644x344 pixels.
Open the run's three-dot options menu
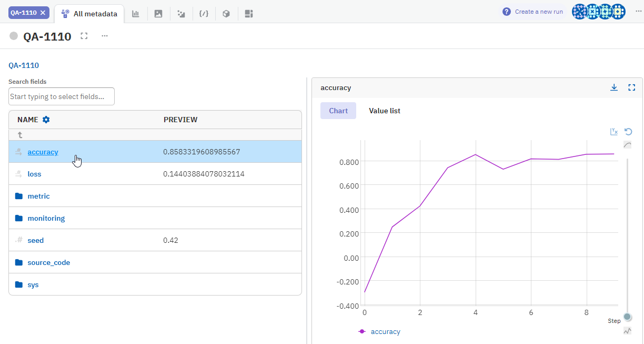(105, 36)
